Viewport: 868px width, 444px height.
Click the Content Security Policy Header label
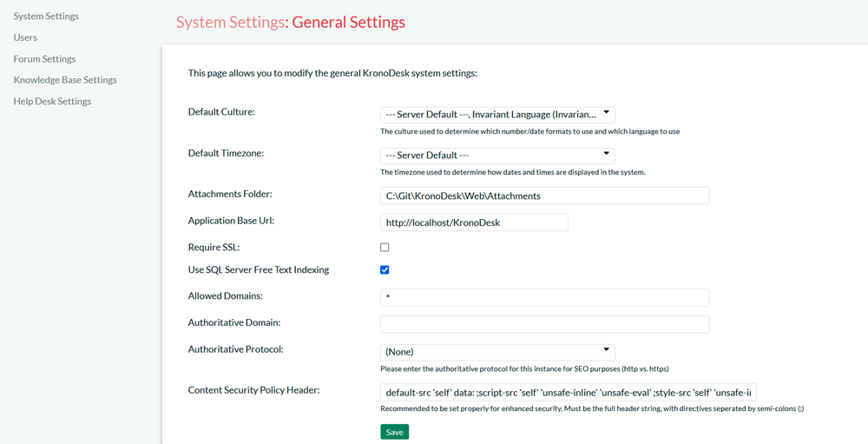click(254, 390)
